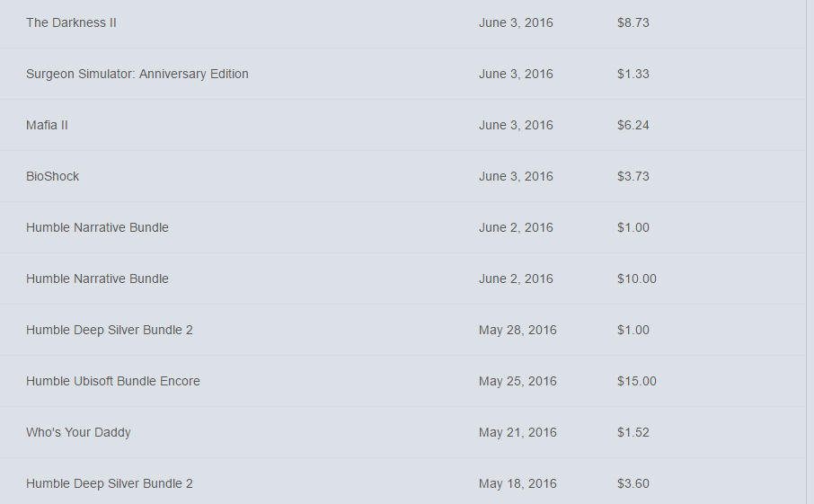
Task: Click the vertical scrollbar on the right edge
Action: (x=810, y=252)
